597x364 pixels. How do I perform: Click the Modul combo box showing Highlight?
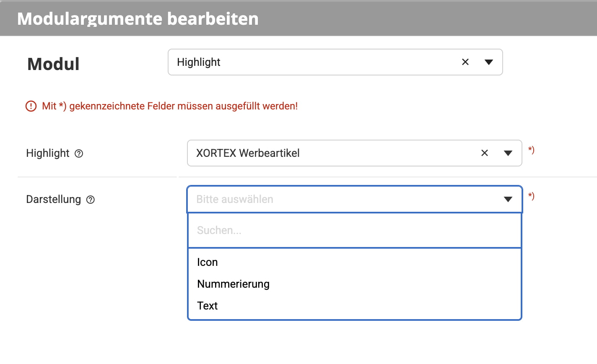(x=335, y=62)
